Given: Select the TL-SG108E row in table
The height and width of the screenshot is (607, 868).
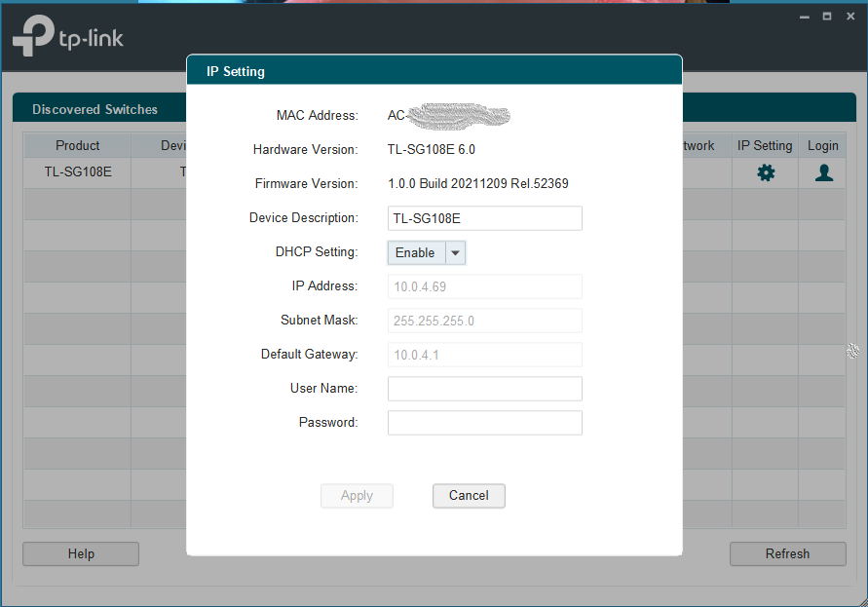Looking at the screenshot, I should [78, 172].
